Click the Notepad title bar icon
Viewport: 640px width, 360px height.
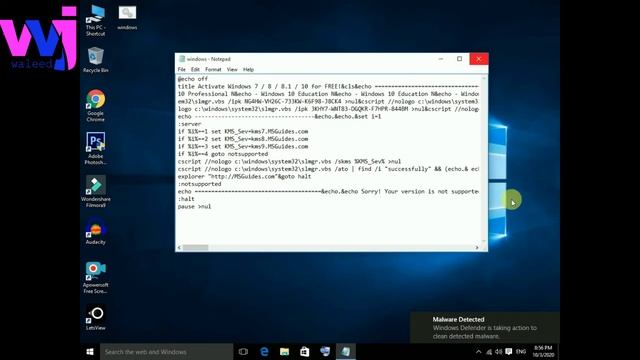tap(182, 59)
